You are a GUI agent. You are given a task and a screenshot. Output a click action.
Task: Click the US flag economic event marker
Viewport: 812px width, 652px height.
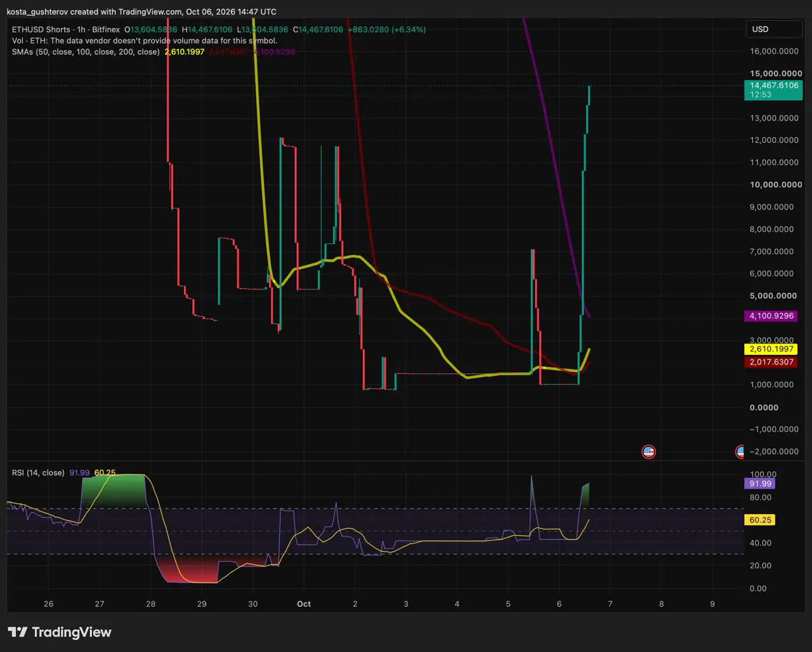(x=648, y=452)
